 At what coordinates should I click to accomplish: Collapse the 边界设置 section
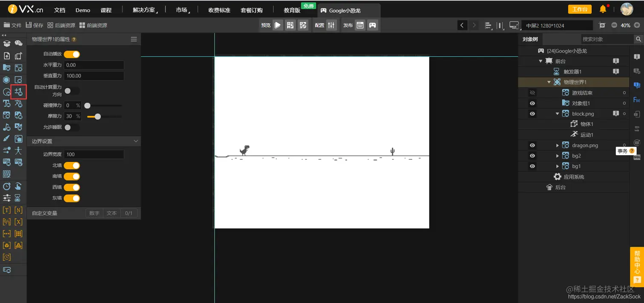pos(136,141)
